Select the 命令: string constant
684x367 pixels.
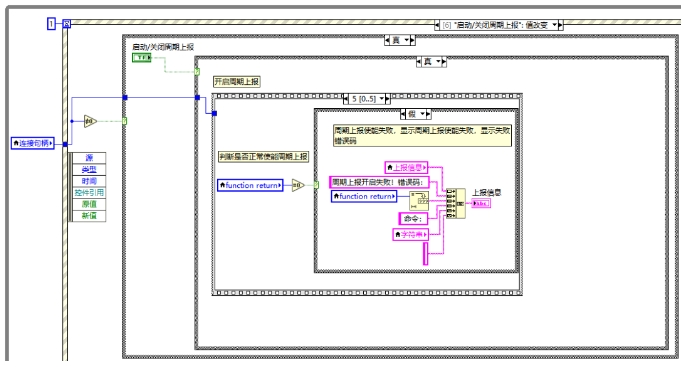click(x=413, y=218)
